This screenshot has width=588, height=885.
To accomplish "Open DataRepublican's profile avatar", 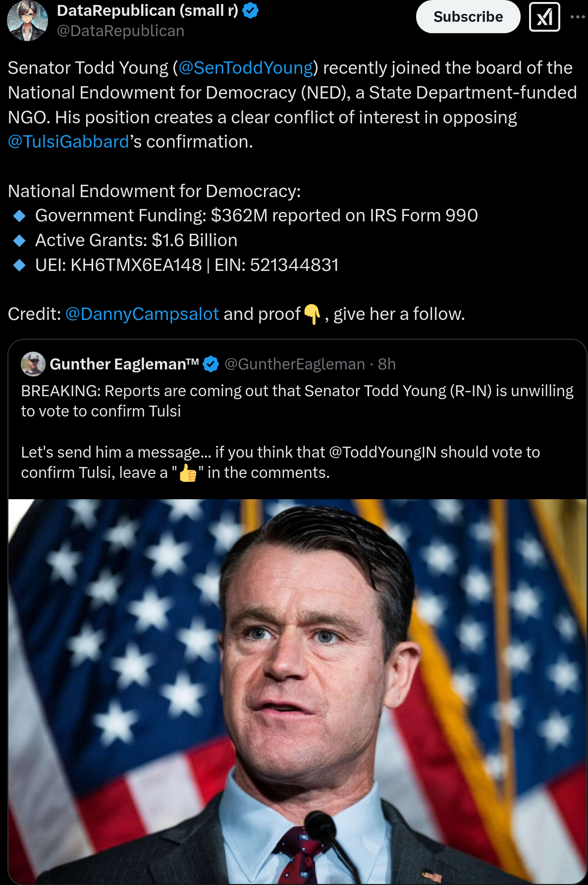I will click(27, 20).
